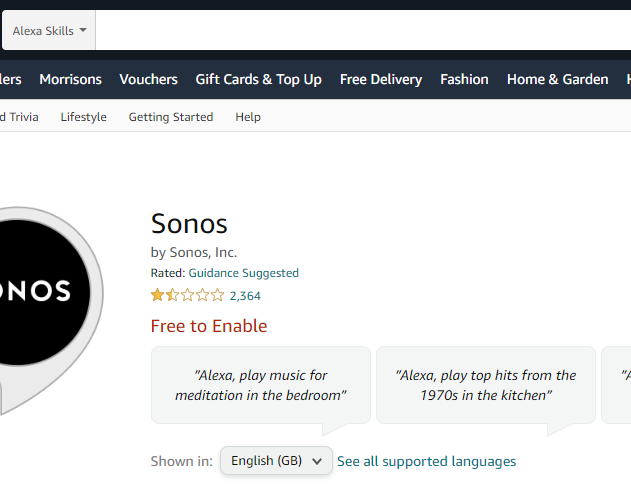Switch to the Lifestyle skills tab
Screen dimensions: 631x493
click(83, 117)
